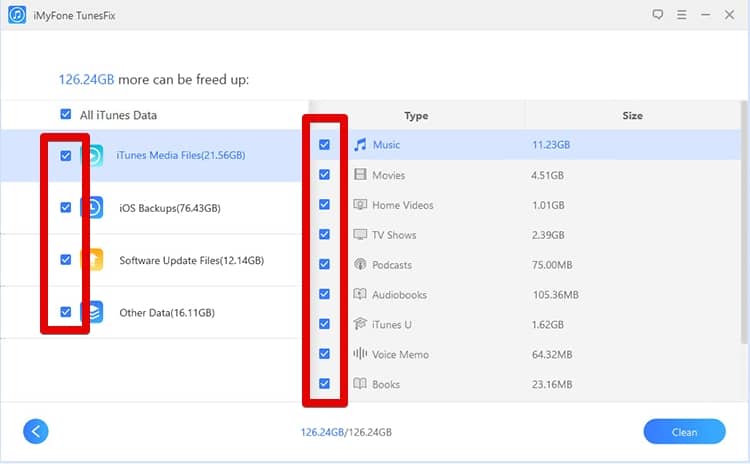The width and height of the screenshot is (750, 464).
Task: Click the 126.24GB/126.24GB total at bottom
Action: (346, 432)
